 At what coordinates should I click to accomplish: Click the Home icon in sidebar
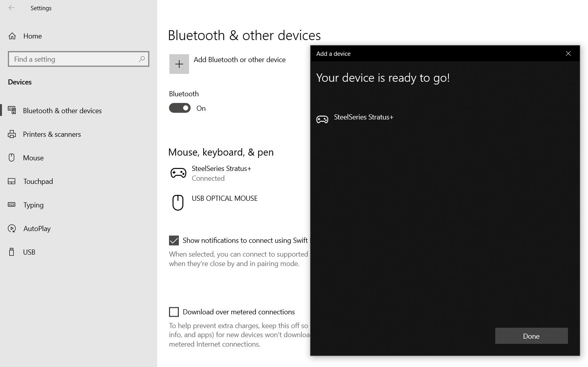(12, 36)
